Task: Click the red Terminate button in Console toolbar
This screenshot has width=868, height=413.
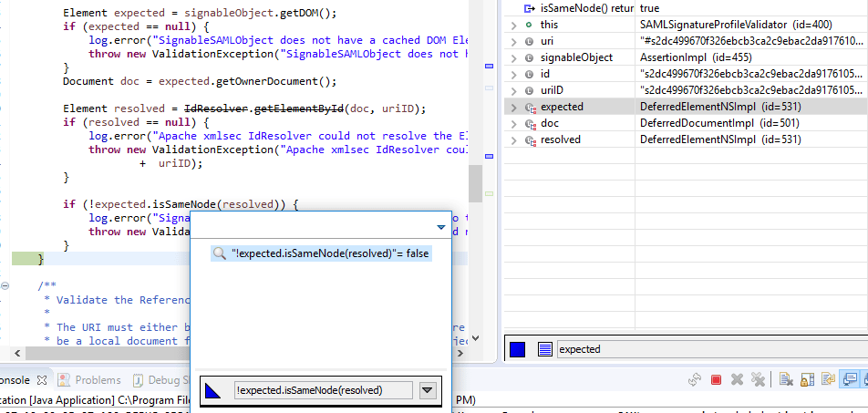Action: coord(716,380)
